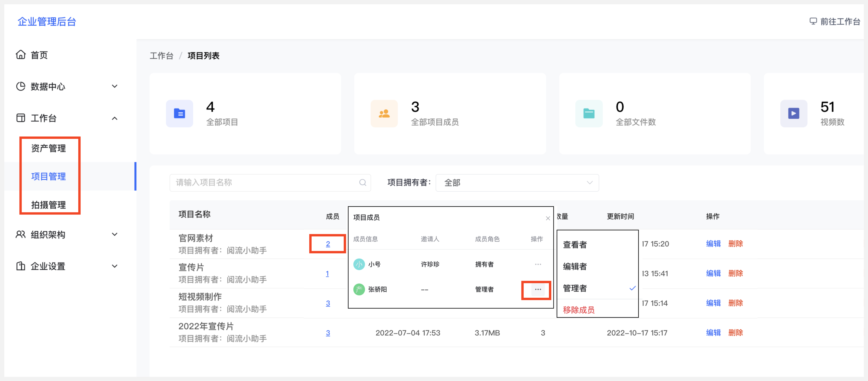
Task: Close the 项目成员 popup
Action: (x=548, y=218)
